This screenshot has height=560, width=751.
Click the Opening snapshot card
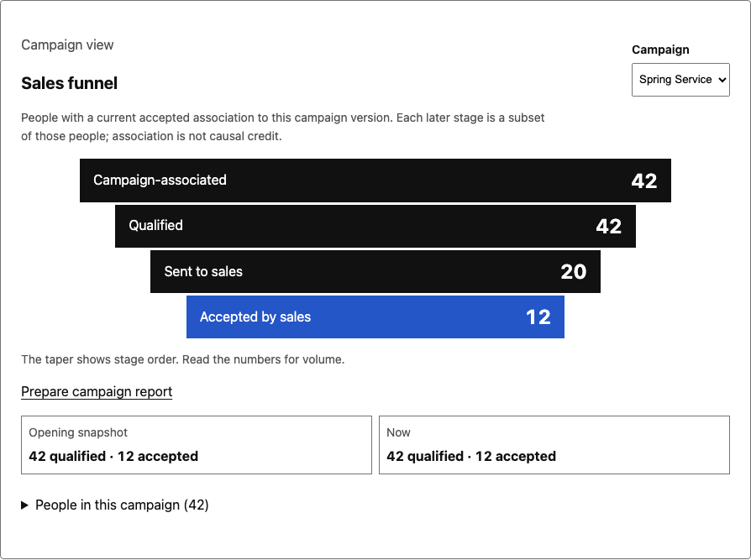[197, 445]
